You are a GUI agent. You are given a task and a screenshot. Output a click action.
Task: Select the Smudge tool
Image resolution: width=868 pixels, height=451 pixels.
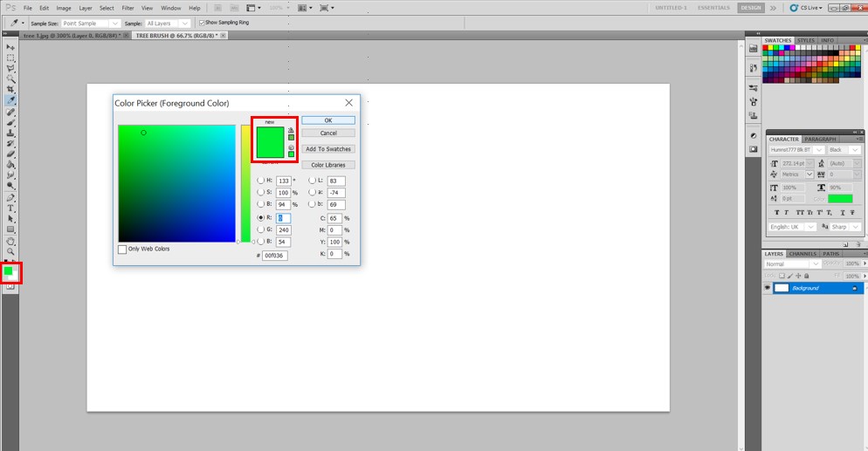[x=10, y=174]
